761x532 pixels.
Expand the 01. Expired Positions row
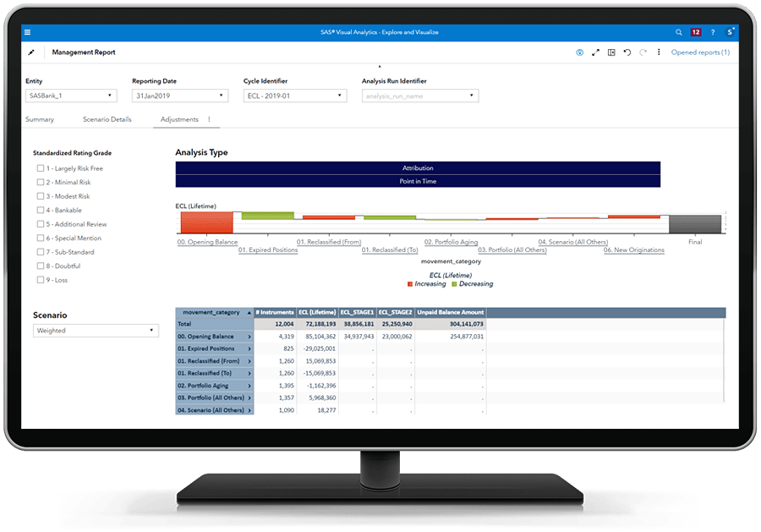pos(249,348)
